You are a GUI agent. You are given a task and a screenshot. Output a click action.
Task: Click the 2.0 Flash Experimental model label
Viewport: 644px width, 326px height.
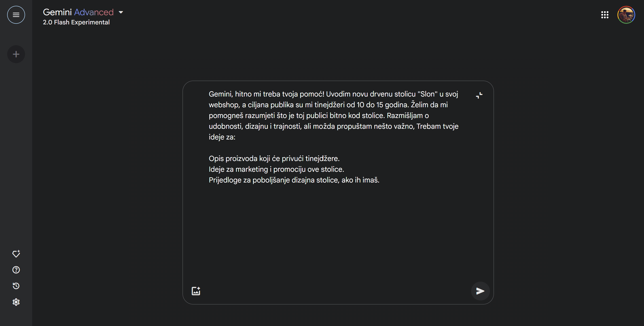[x=76, y=22]
